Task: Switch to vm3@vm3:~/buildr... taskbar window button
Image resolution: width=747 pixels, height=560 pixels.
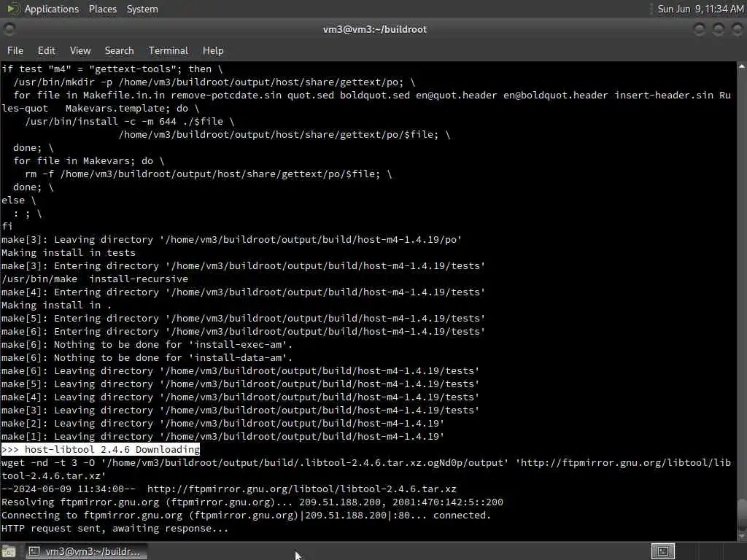Action: (86, 551)
